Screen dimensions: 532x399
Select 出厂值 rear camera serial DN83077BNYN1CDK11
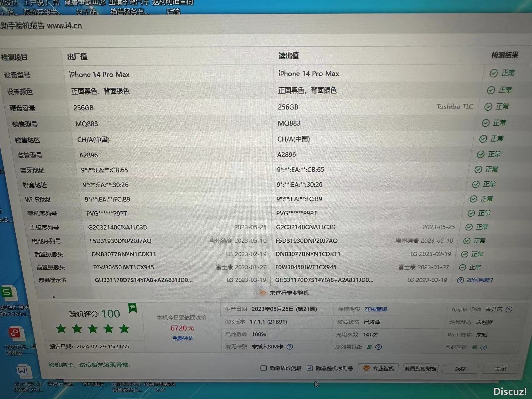pyautogui.click(x=124, y=254)
